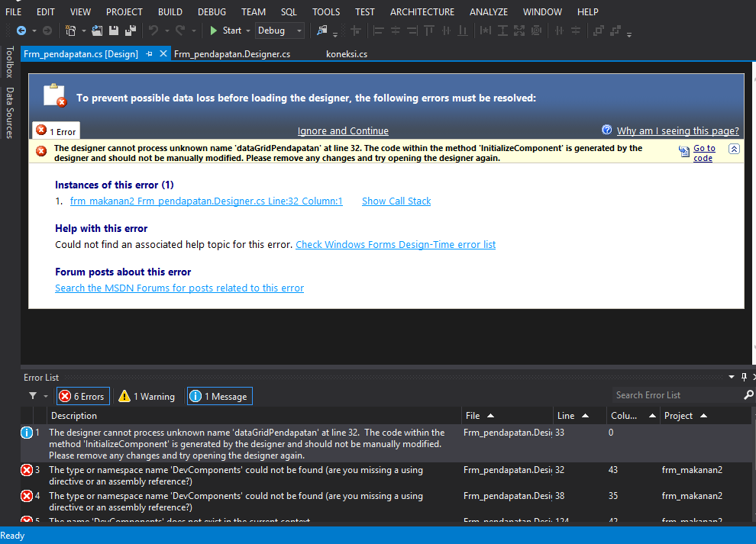Open the DEBUG menu
This screenshot has height=544, width=756.
point(211,11)
